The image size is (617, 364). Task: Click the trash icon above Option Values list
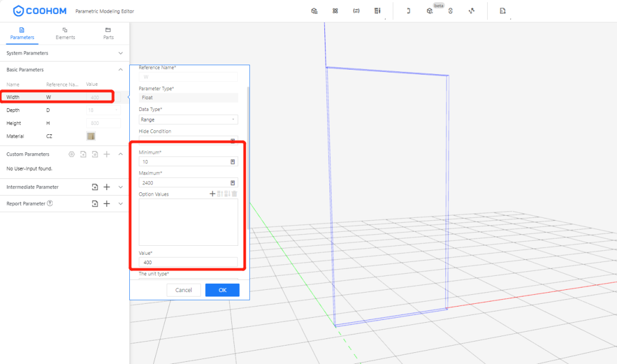point(234,194)
